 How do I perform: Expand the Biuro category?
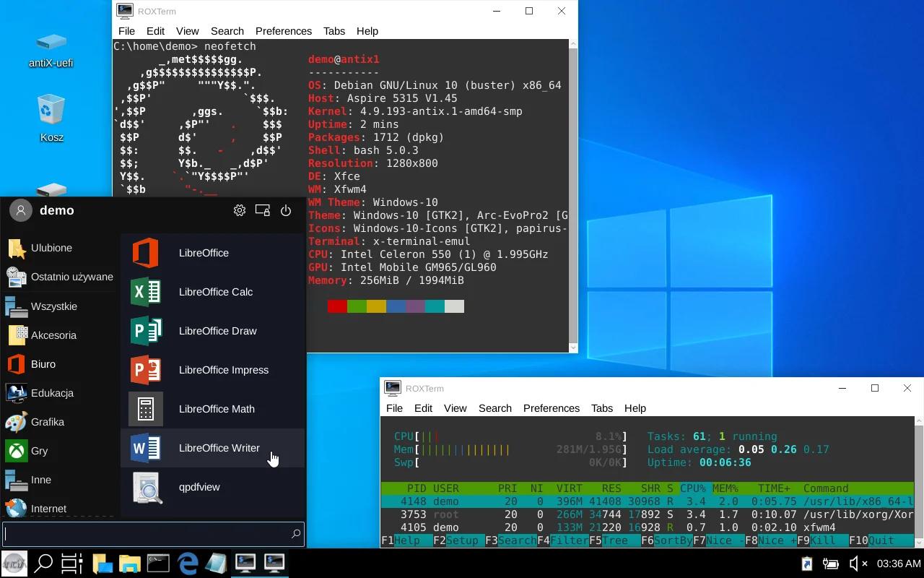point(43,364)
